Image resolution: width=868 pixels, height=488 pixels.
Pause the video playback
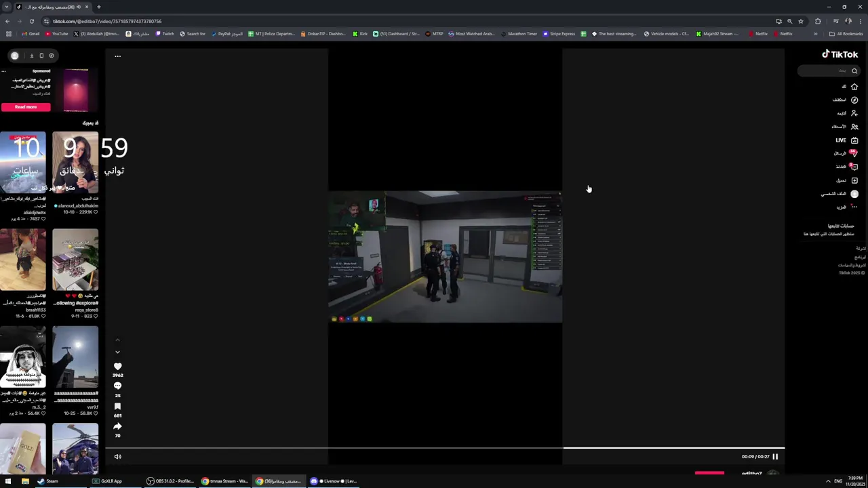click(775, 457)
